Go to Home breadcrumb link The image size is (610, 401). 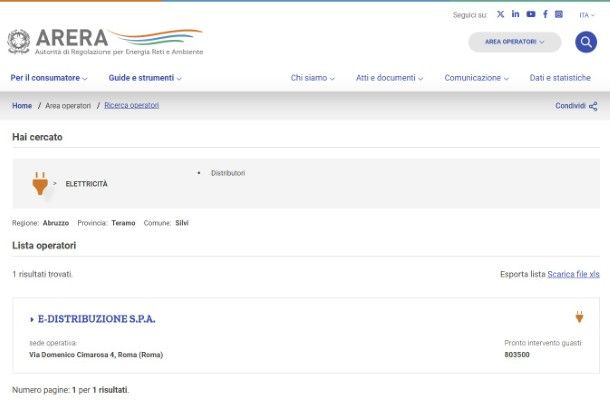22,105
